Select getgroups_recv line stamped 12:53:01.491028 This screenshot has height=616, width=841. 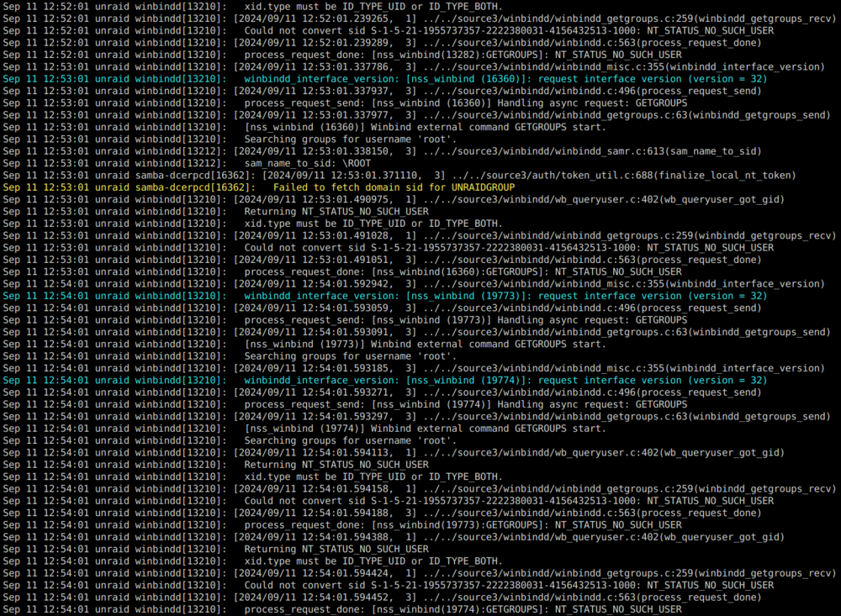click(x=420, y=235)
